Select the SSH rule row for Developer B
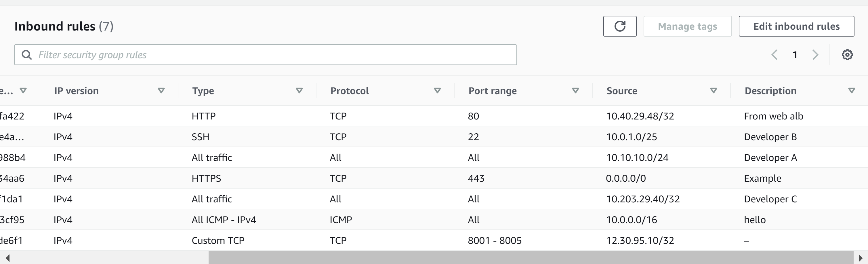 click(201, 137)
